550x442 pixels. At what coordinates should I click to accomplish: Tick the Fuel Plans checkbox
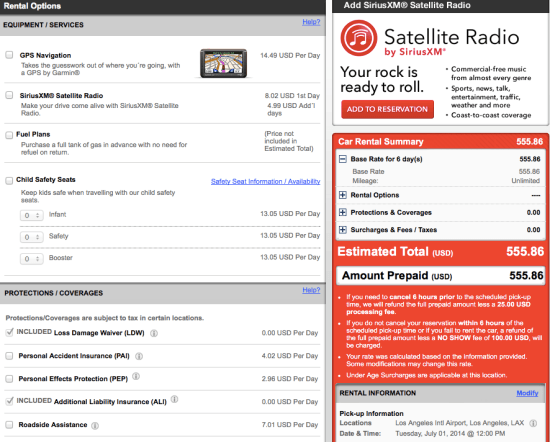click(x=9, y=135)
